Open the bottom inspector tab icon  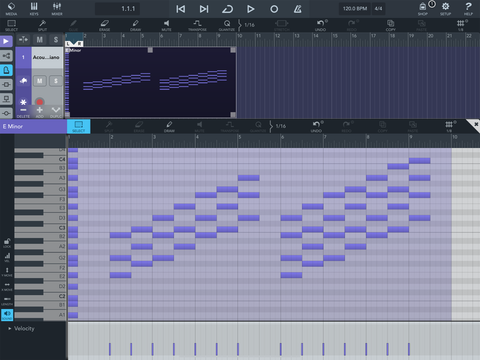pos(6,113)
